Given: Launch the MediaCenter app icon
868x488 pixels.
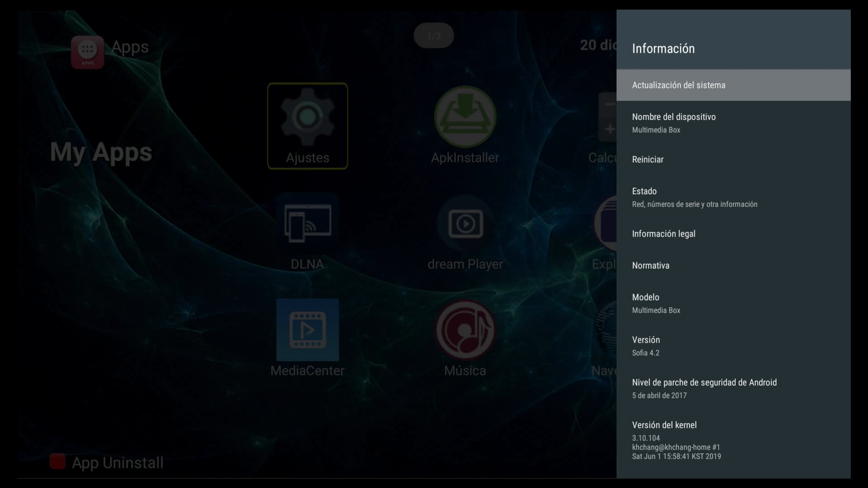Looking at the screenshot, I should click(x=307, y=330).
